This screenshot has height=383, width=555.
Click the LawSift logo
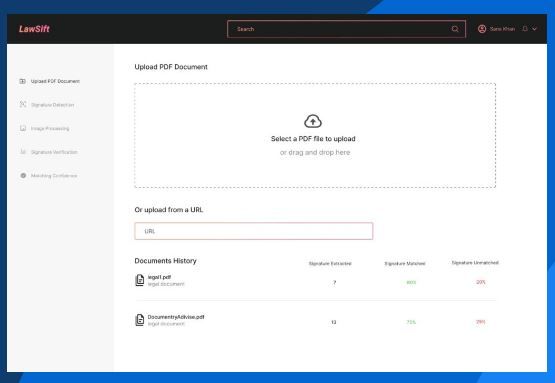point(34,29)
